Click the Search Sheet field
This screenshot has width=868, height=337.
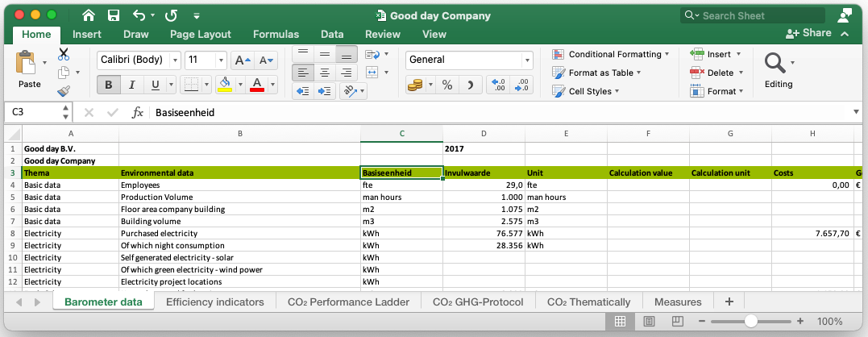pyautogui.click(x=753, y=15)
